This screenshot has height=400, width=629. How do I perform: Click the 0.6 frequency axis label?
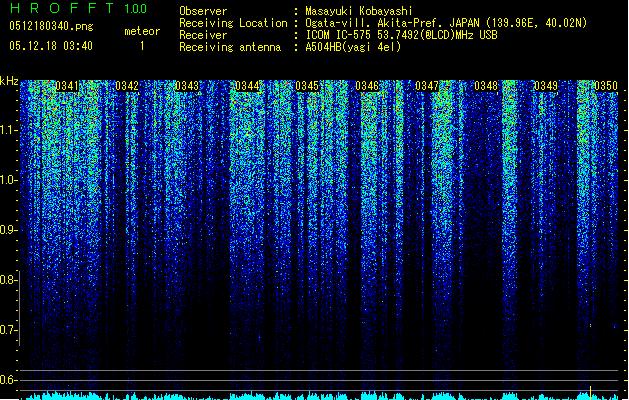(x=8, y=380)
